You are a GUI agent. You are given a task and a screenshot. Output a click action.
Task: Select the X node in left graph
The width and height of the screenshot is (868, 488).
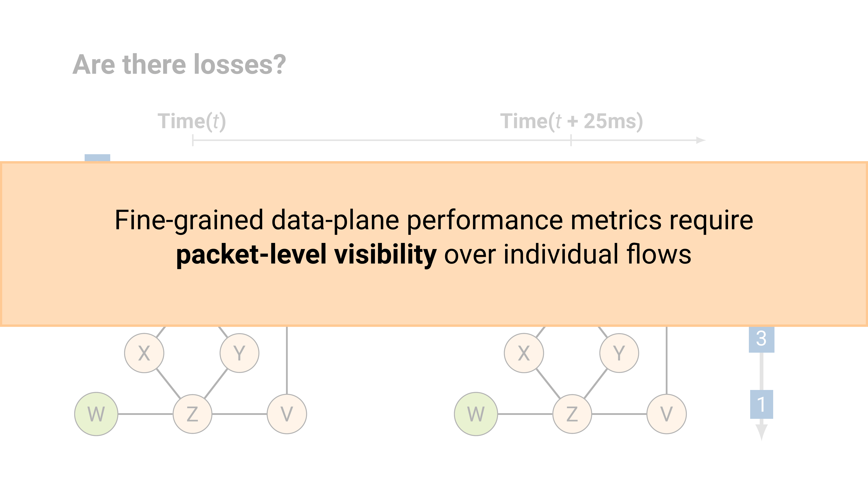coord(144,353)
